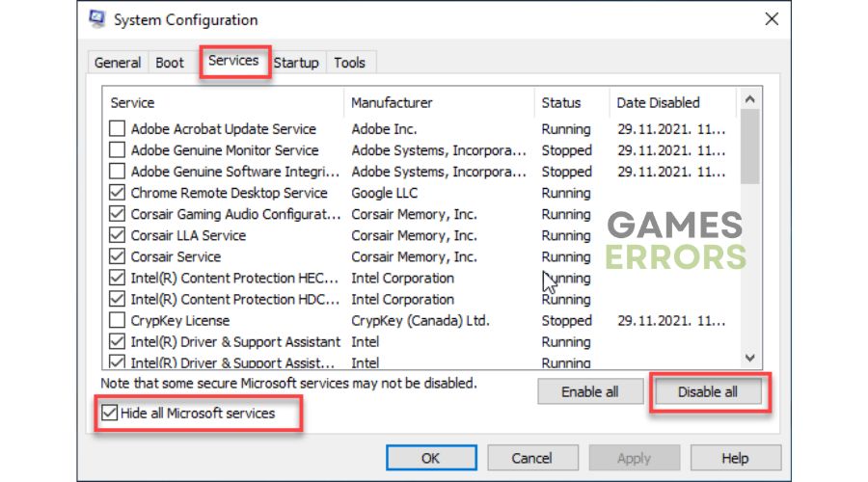Select the Corsair LLA Service name

(x=188, y=235)
